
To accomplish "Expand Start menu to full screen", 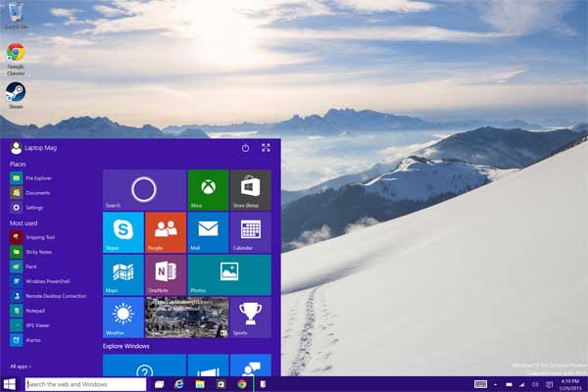I will (x=266, y=148).
